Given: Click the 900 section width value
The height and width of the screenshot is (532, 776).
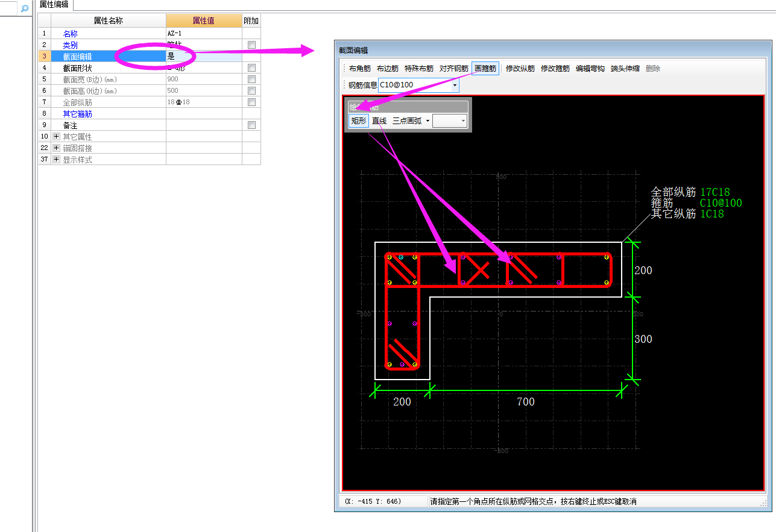Looking at the screenshot, I should 204,80.
